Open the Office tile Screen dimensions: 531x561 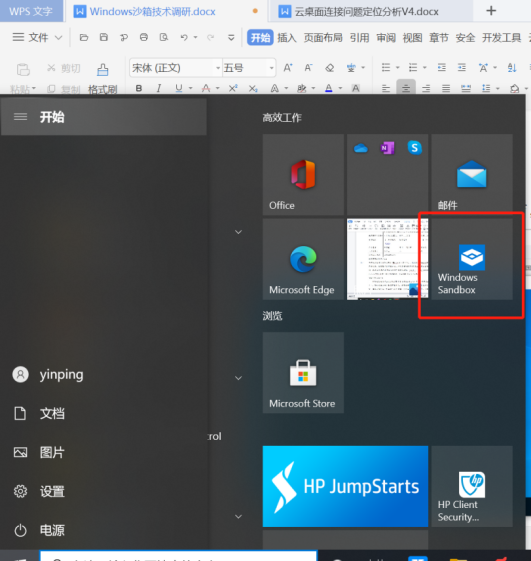pos(303,175)
